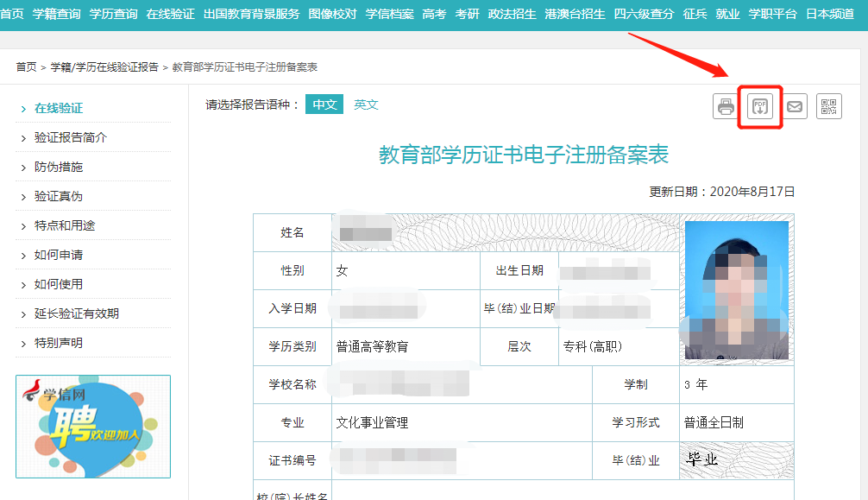Screen dimensions: 868x500
Task: Show the QR code icon
Action: pyautogui.click(x=828, y=106)
